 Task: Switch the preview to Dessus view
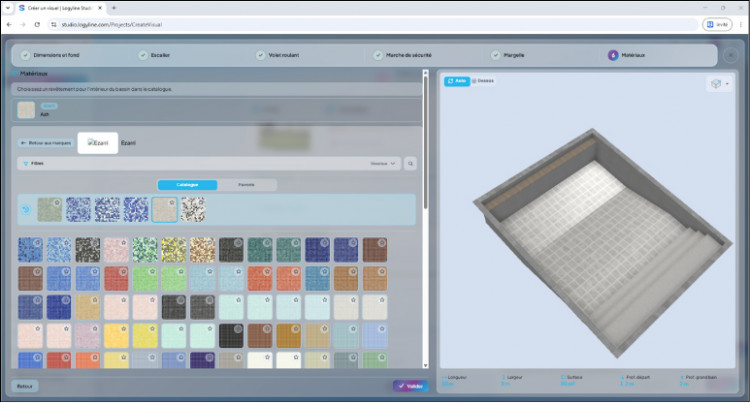483,81
